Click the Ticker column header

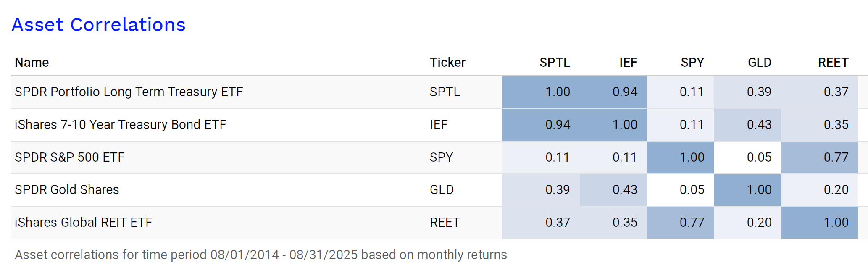coord(447,63)
